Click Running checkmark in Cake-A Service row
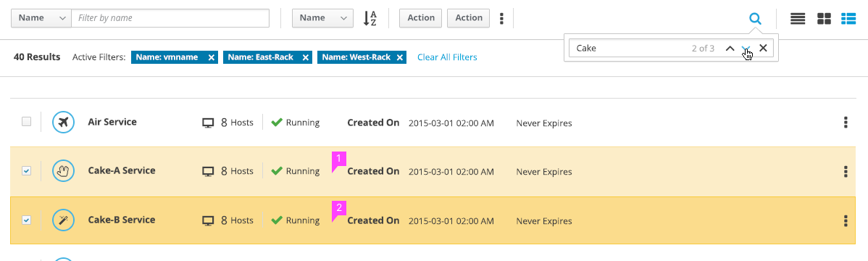 [x=277, y=171]
